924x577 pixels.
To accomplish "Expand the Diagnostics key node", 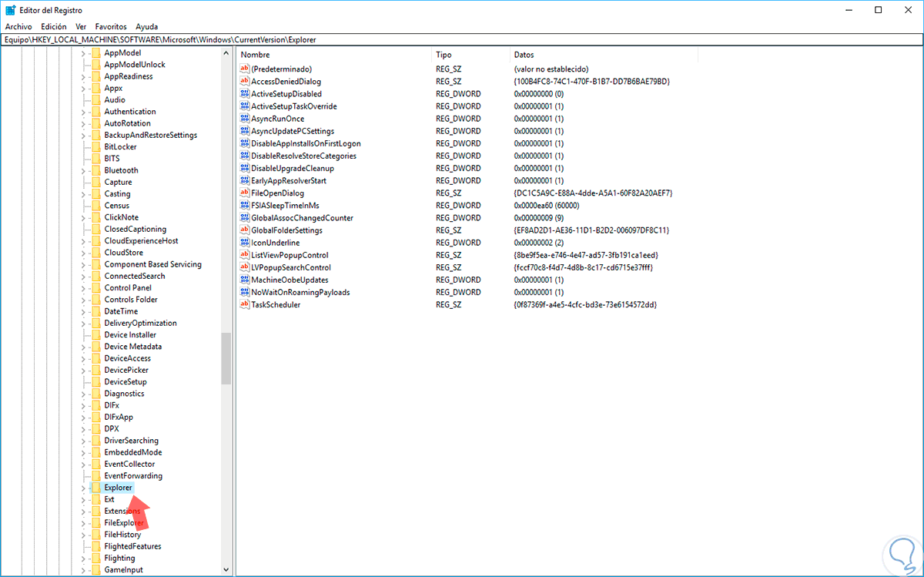I will (83, 394).
